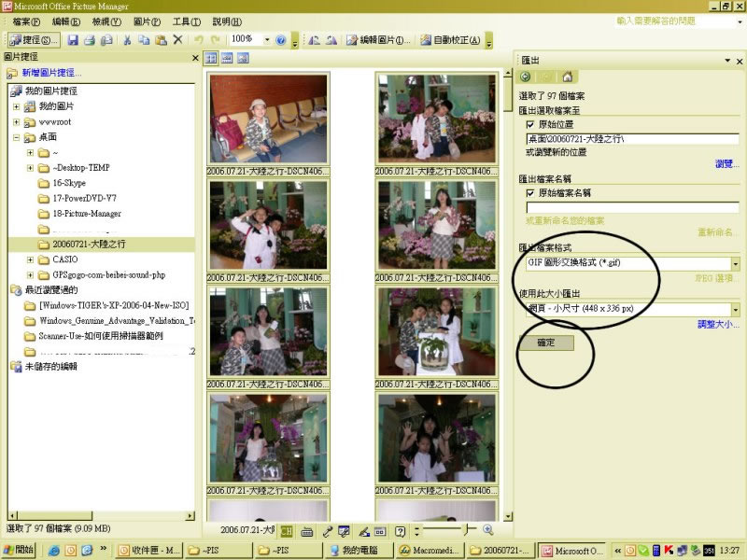
Task: Collapse the 桌面 tree node
Action: [x=16, y=137]
